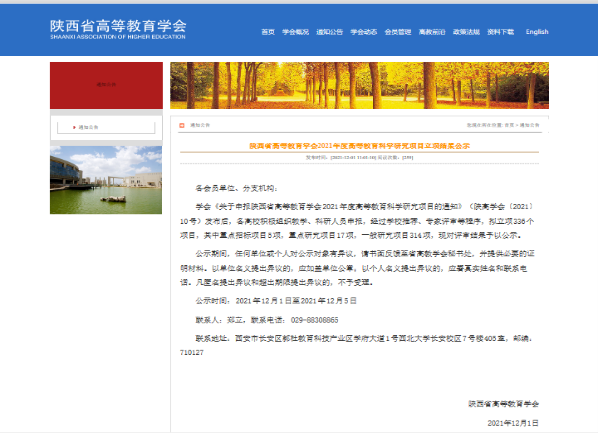Click the orange article title 2021年度高等教育科学研究项目立项结果公示
Viewport: 598px width, 433px height.
359,146
